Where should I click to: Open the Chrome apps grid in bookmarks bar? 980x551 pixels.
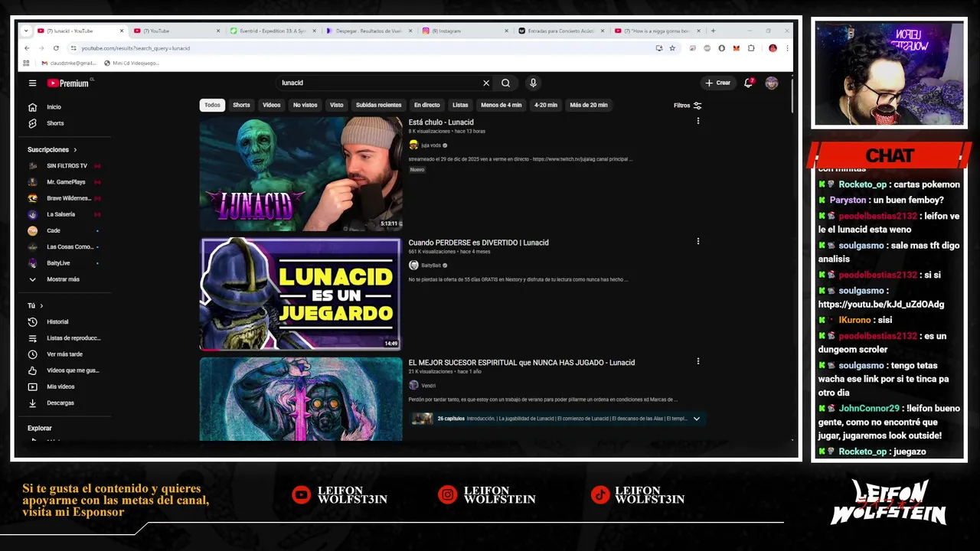coord(26,63)
